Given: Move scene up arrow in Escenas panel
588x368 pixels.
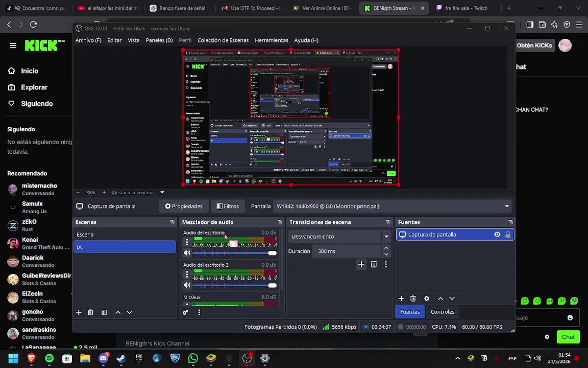Looking at the screenshot, I should 118,312.
